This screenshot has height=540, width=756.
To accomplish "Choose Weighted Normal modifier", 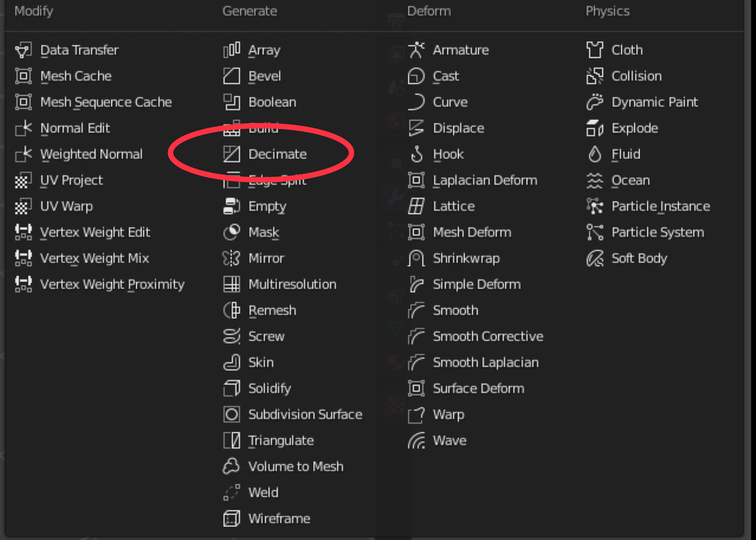I will pos(91,154).
